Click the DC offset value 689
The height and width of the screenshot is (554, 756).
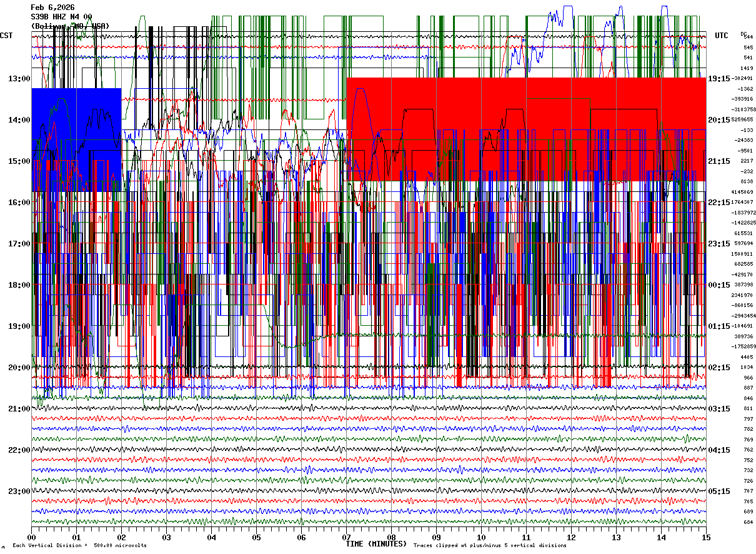tap(748, 511)
